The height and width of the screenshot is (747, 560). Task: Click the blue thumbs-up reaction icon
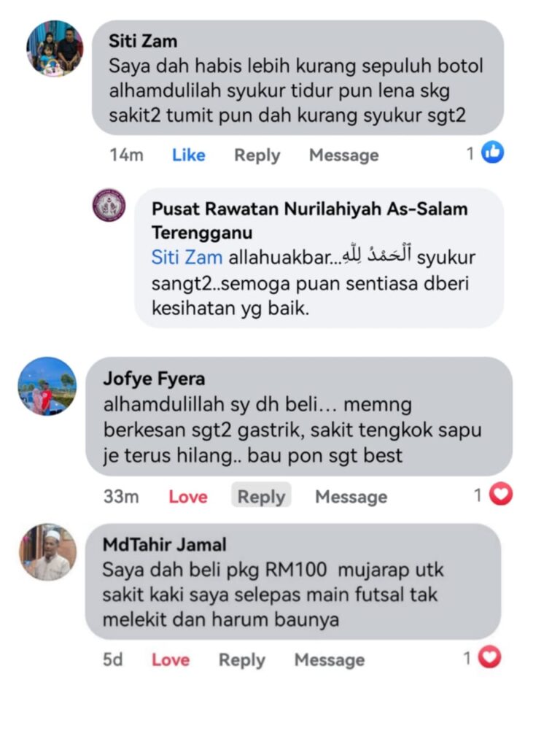click(x=492, y=152)
